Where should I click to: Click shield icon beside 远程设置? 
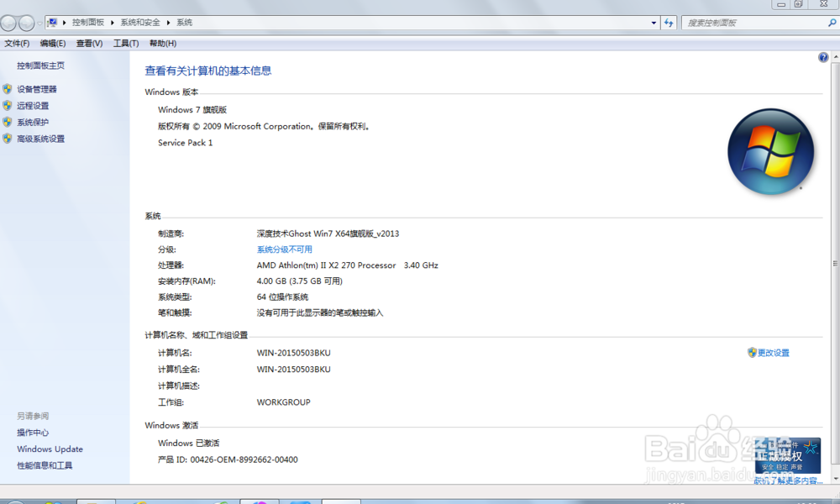[8, 106]
